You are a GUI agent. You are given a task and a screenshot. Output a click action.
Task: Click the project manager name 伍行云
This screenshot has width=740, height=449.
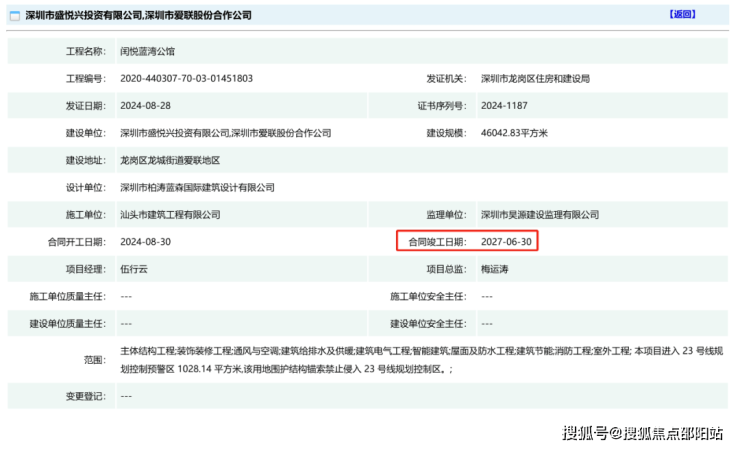[x=136, y=269]
